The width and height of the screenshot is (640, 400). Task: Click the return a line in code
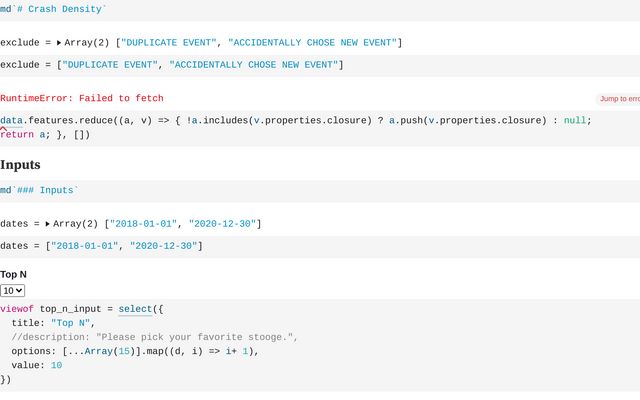[x=30, y=135]
